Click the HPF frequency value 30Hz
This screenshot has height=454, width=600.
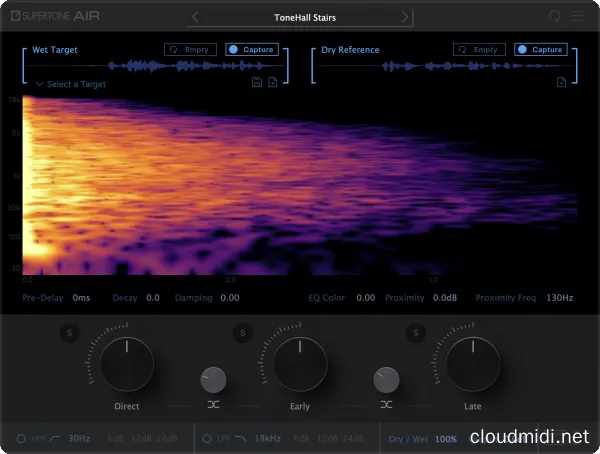pos(79,439)
